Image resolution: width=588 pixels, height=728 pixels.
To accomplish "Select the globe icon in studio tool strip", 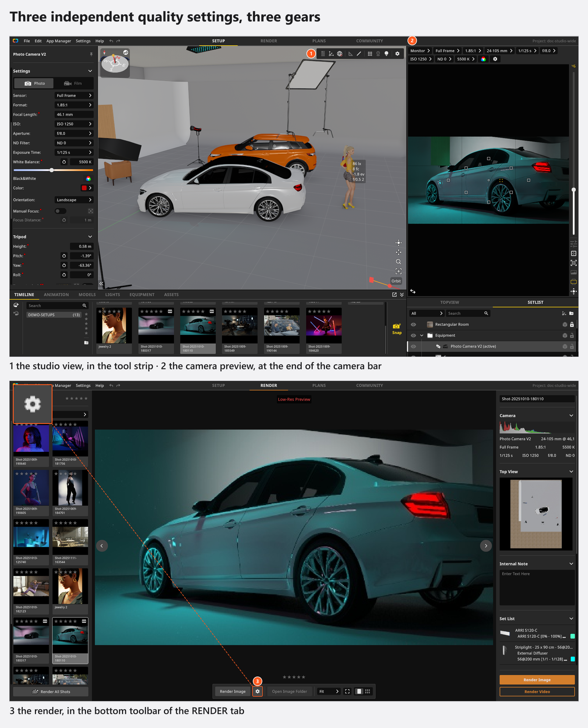I will (x=340, y=54).
